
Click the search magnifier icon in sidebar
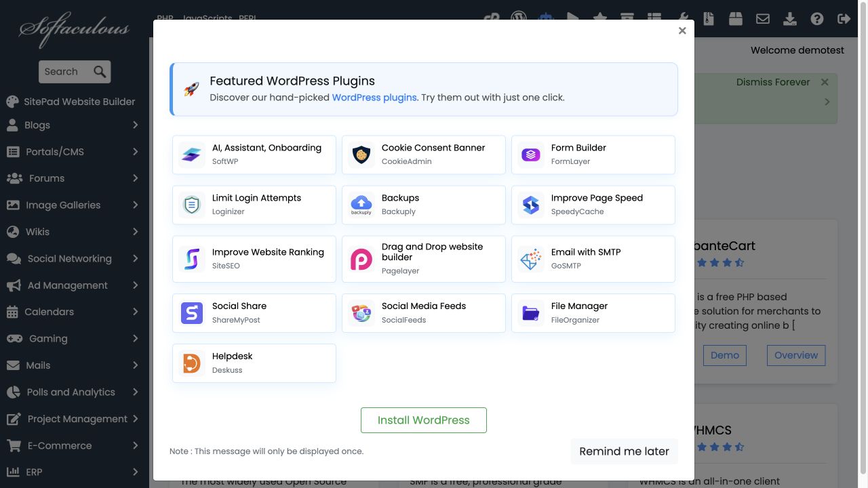click(x=100, y=72)
